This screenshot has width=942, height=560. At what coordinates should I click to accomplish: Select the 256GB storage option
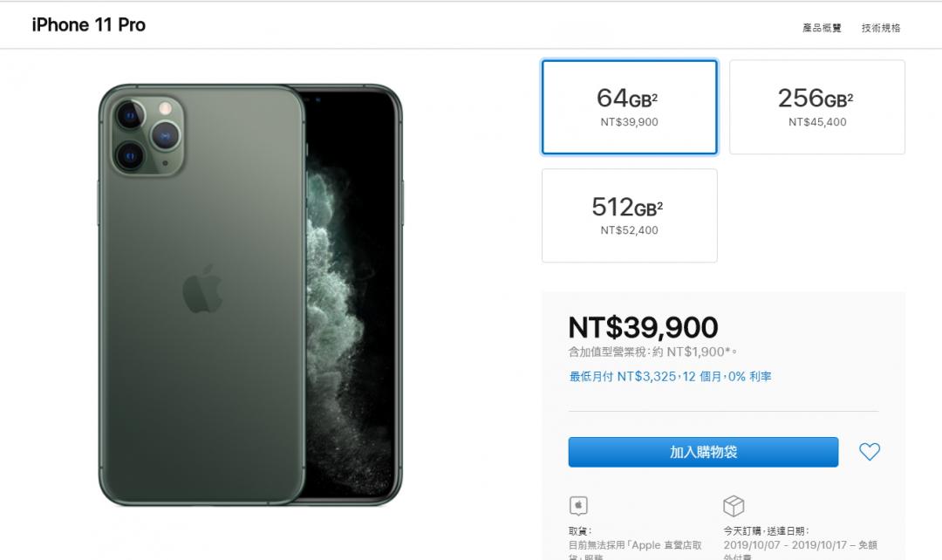(x=816, y=107)
